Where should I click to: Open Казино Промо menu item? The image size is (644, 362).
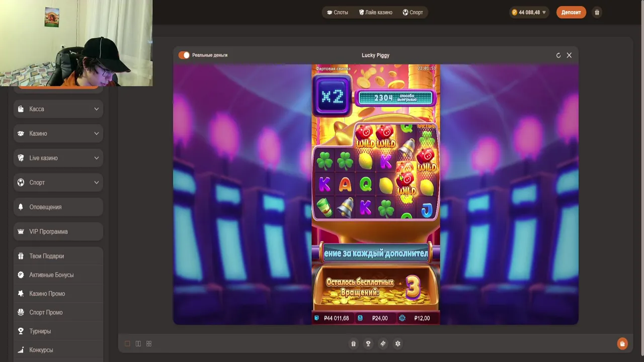coord(58,294)
